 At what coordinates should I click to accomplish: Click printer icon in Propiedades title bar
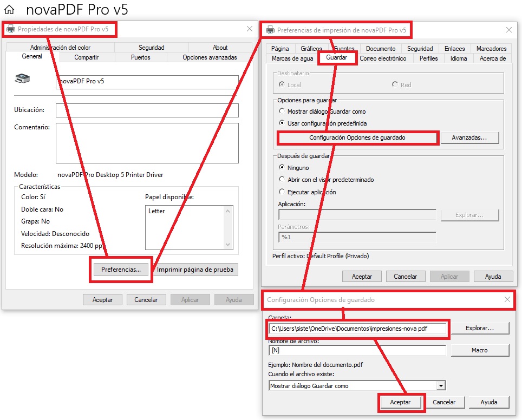click(x=11, y=29)
